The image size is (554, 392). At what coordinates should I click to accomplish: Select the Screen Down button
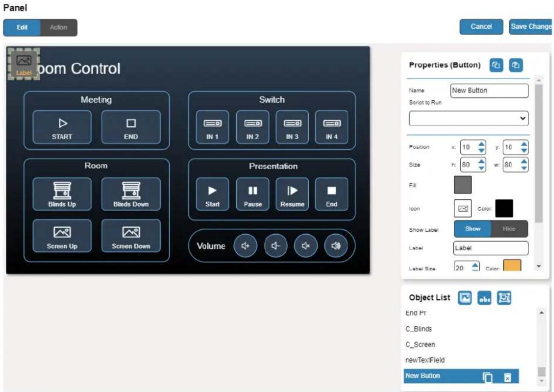(x=131, y=236)
